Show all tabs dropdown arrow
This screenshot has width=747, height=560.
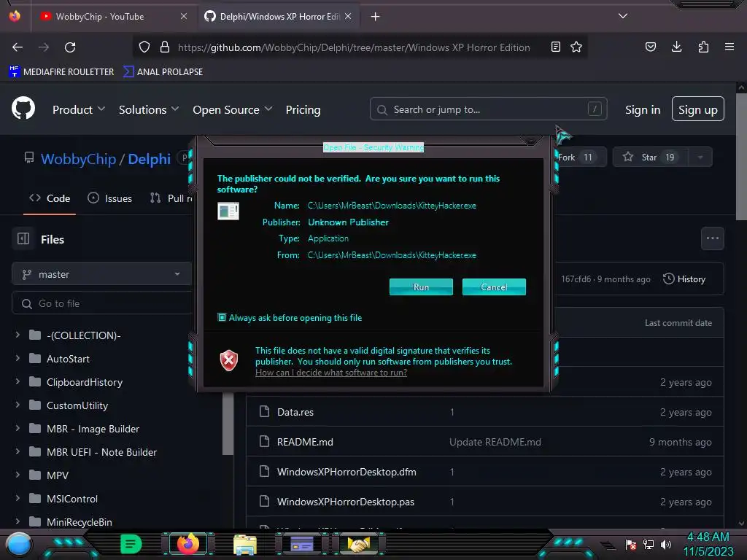click(623, 16)
